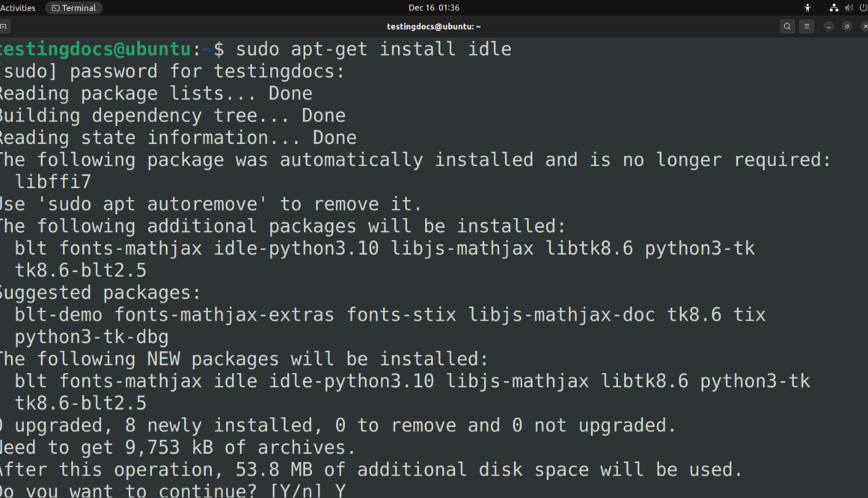
Task: Close the terminal window
Action: click(864, 26)
